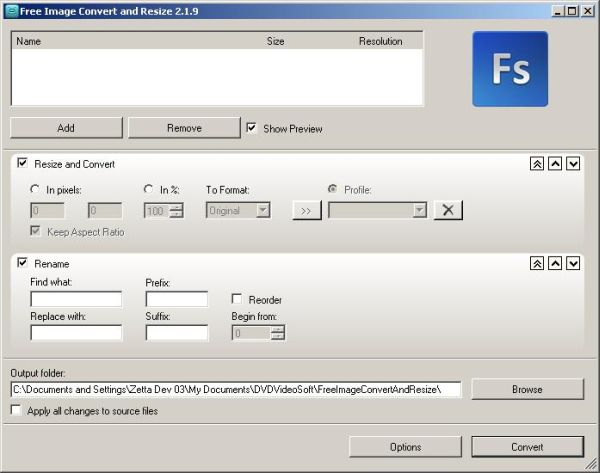
Task: Enable the Reorder checkbox
Action: [237, 299]
